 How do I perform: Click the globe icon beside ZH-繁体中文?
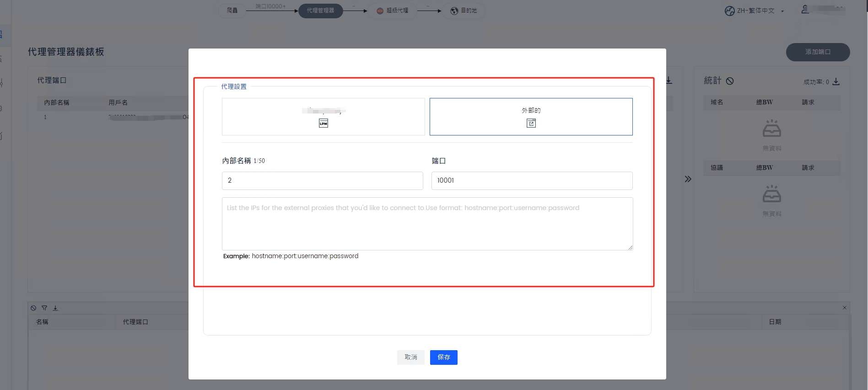[x=729, y=11]
